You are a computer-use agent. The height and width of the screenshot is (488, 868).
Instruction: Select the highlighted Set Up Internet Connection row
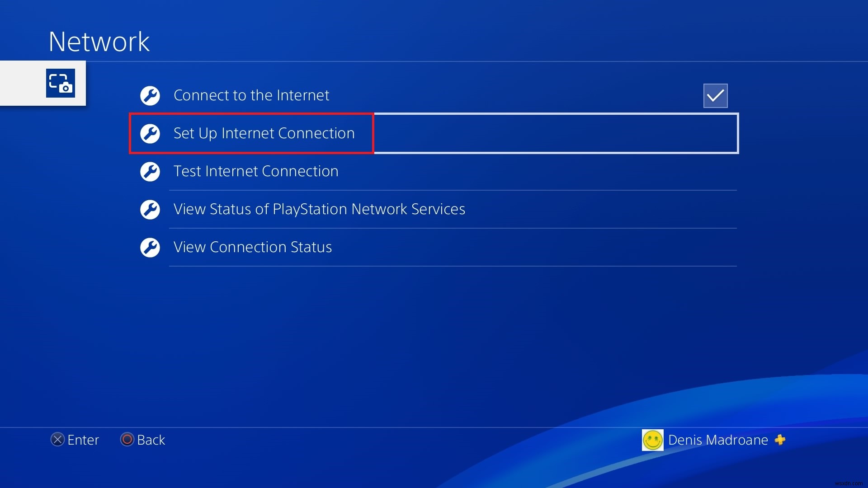pyautogui.click(x=434, y=133)
